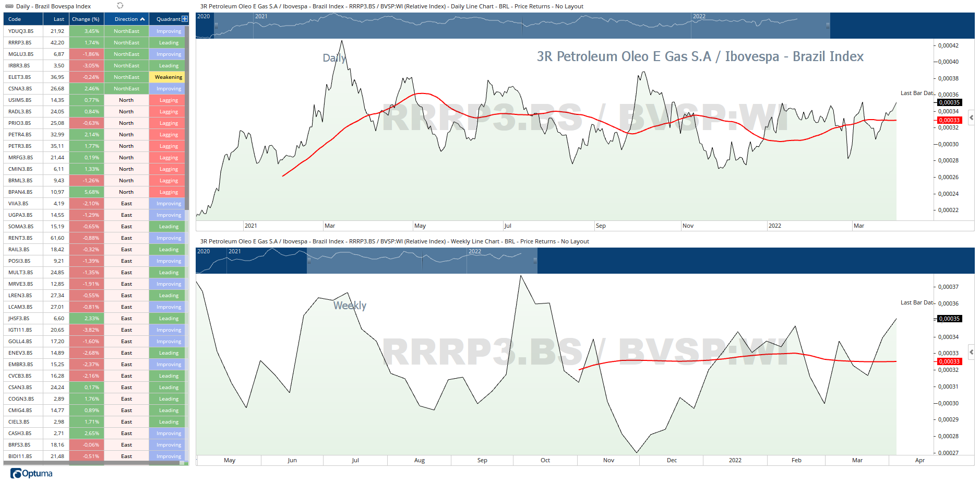The image size is (980, 480).
Task: Click the collapse arrow beside the weekly chart's price axis
Action: [x=972, y=352]
